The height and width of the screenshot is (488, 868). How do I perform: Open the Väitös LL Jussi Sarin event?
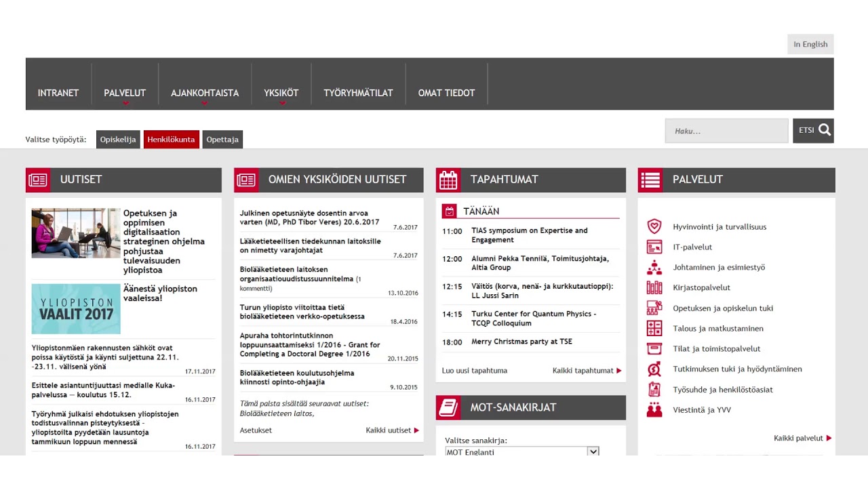tap(542, 291)
